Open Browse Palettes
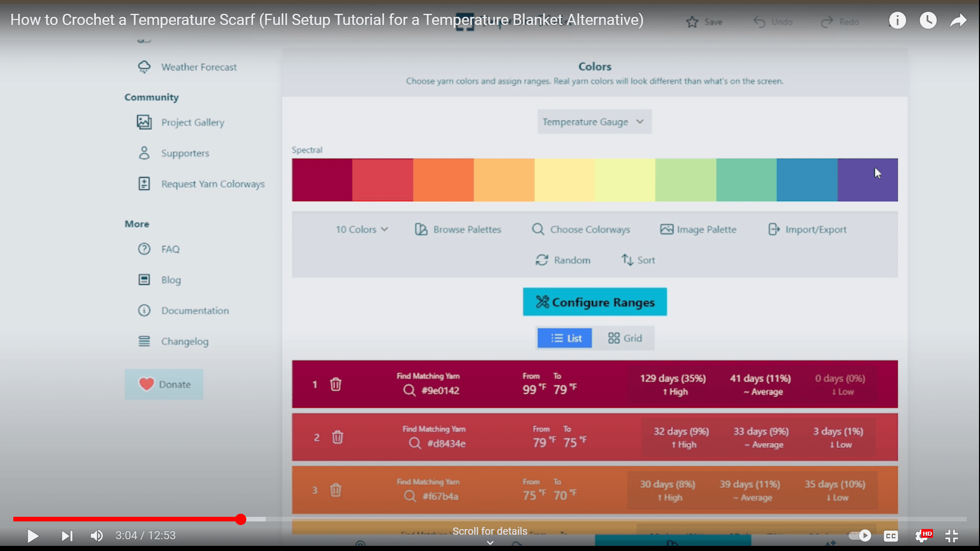 [x=458, y=230]
